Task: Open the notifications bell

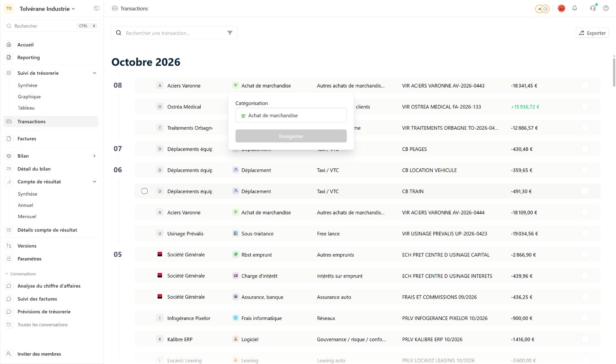Action: click(575, 8)
